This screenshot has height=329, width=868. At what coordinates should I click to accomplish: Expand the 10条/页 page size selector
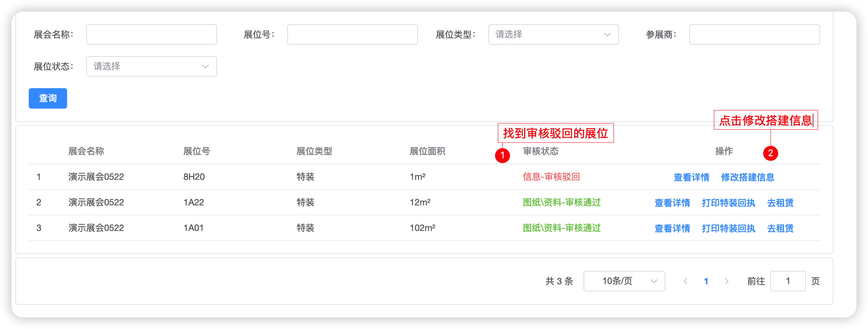[624, 281]
